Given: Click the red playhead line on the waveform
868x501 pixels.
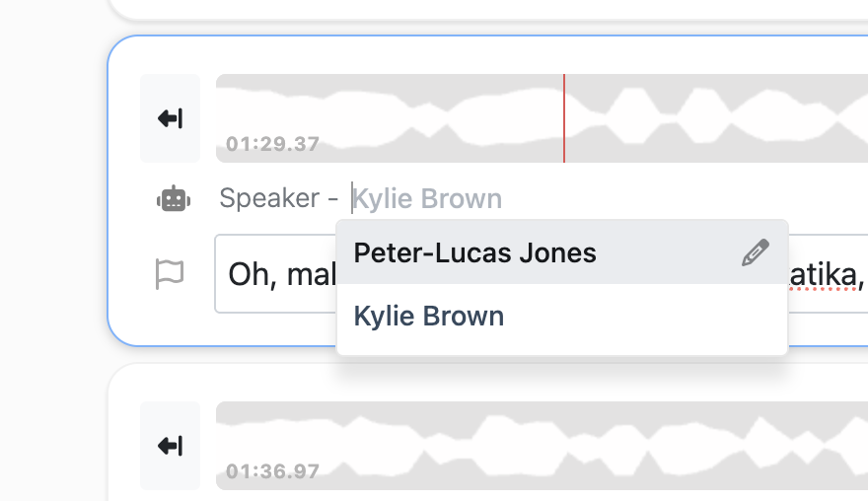Looking at the screenshot, I should (564, 118).
